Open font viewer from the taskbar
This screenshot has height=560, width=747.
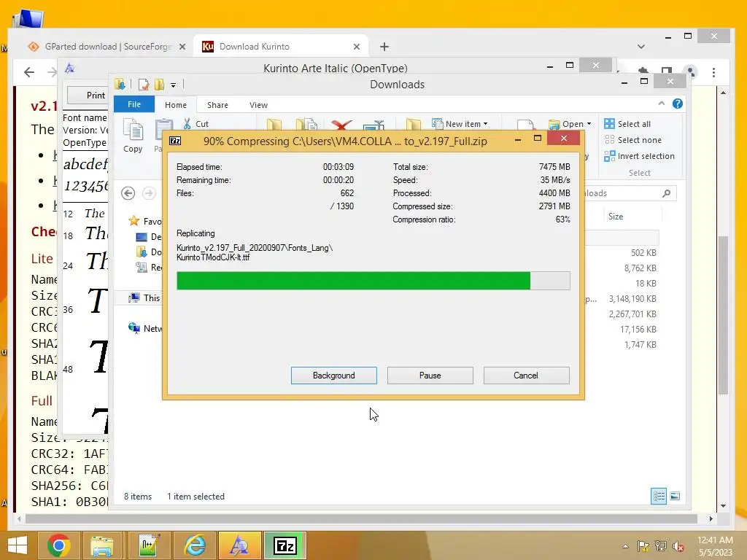pyautogui.click(x=239, y=545)
